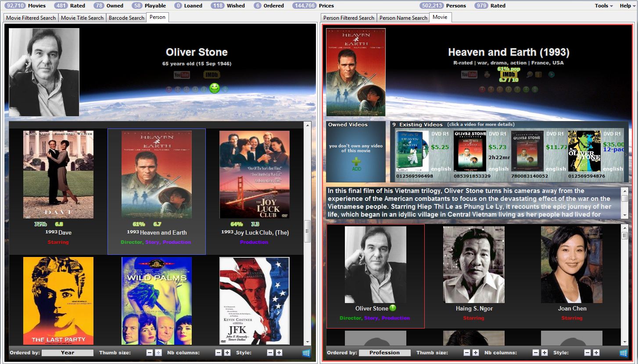
Task: Select the Dave movie poster
Action: [58, 175]
